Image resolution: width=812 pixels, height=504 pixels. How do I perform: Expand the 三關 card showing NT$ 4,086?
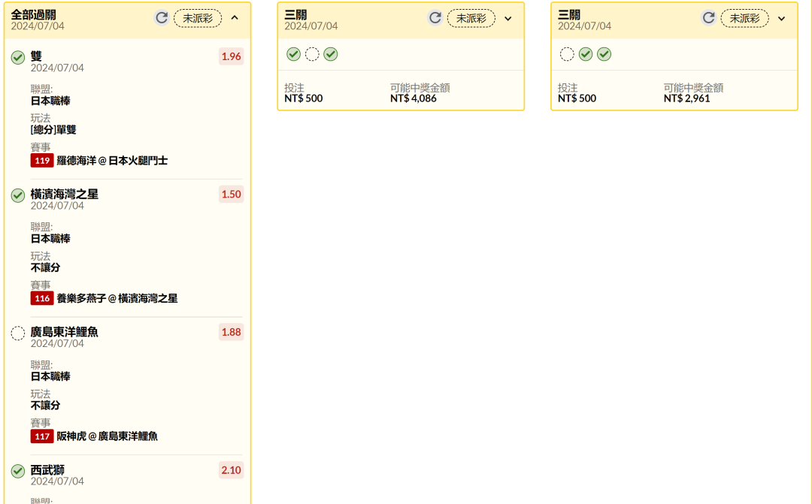click(508, 19)
